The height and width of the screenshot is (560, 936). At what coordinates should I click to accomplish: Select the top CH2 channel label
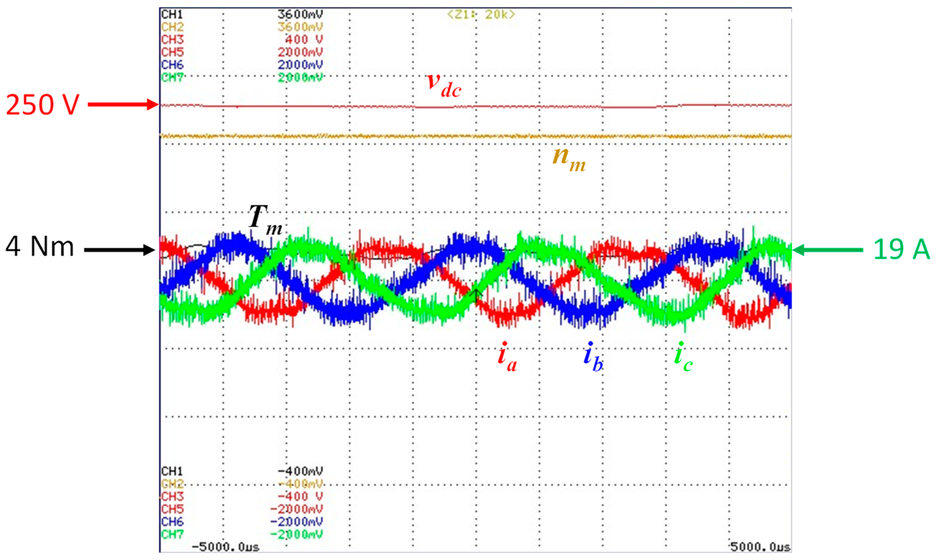172,27
